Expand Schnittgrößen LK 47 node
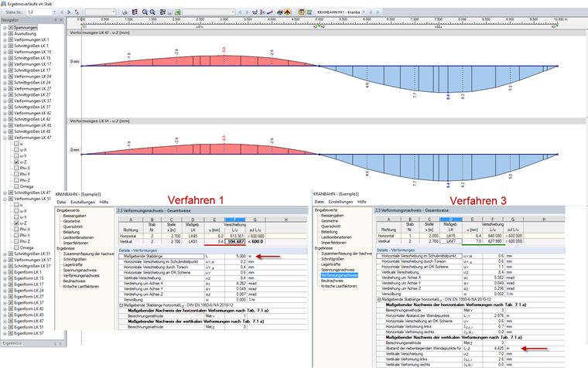This screenshot has height=368, width=588. coord(5,193)
